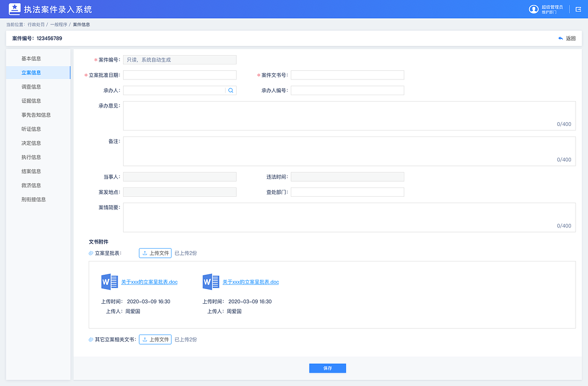This screenshot has height=386, width=588.
Task: Click the 保存 button
Action: (328, 368)
